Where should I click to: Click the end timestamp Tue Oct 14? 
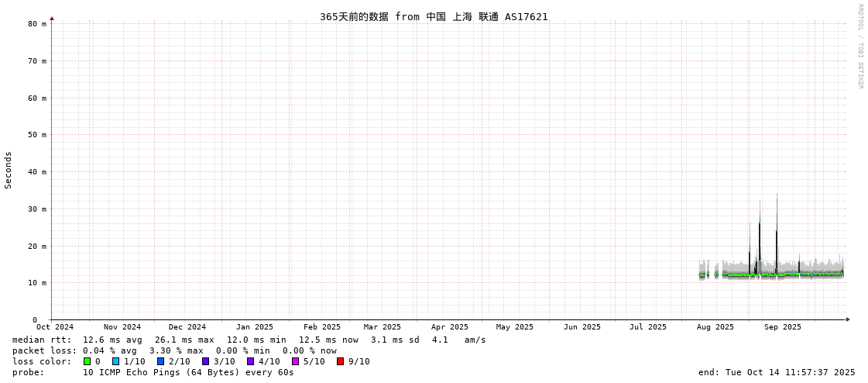[x=777, y=372]
